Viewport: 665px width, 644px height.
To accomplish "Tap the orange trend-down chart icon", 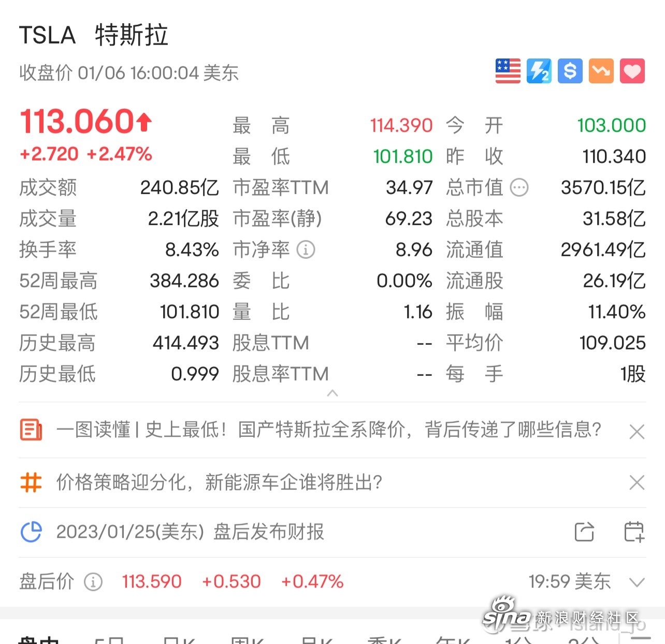I will click(x=601, y=71).
